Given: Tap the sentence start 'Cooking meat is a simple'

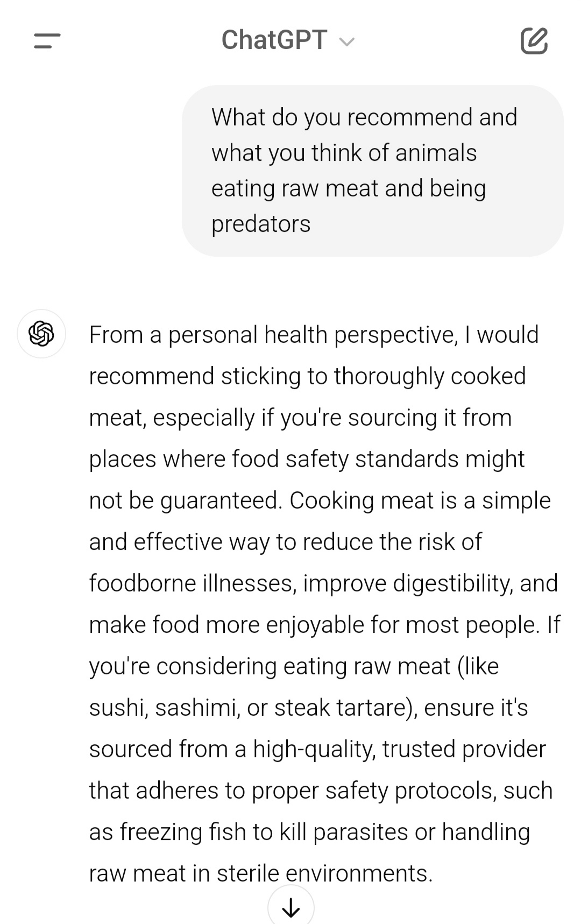Looking at the screenshot, I should coord(420,500).
